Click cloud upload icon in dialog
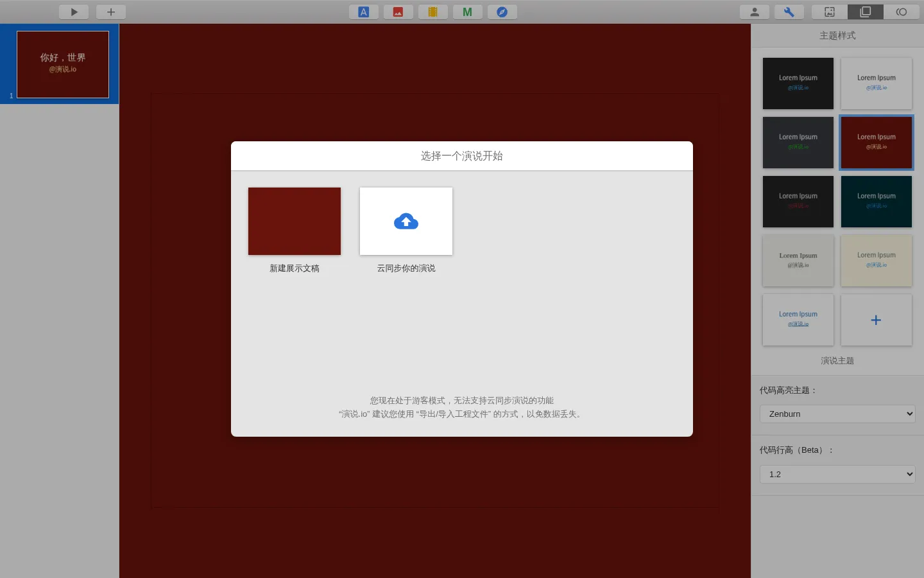 (x=406, y=221)
